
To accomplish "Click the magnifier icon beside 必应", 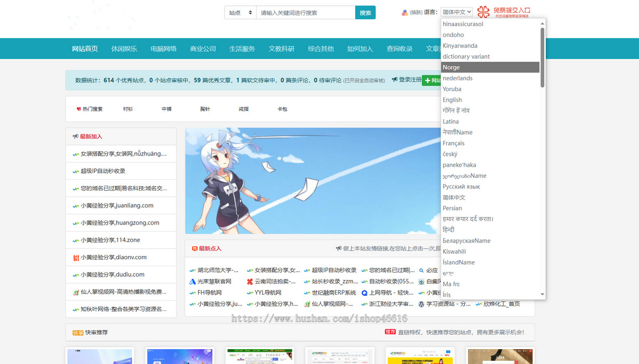I will click(x=421, y=270).
